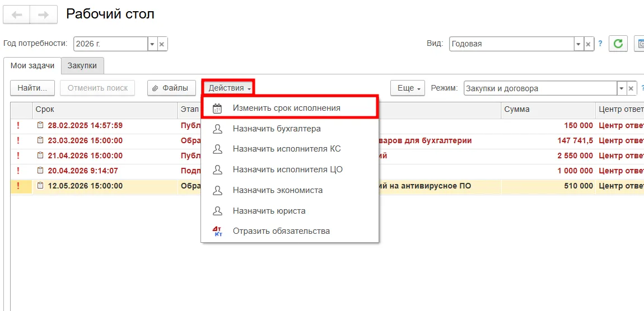The height and width of the screenshot is (311, 644).
Task: Choose Назначить исполнителя ЦО menu item
Action: 290,170
